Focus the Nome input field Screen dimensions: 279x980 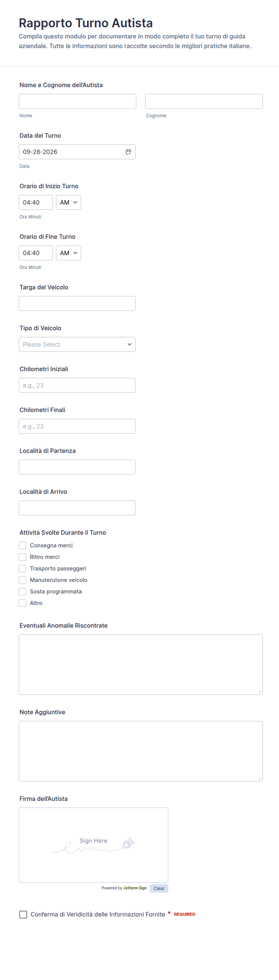coord(78,101)
